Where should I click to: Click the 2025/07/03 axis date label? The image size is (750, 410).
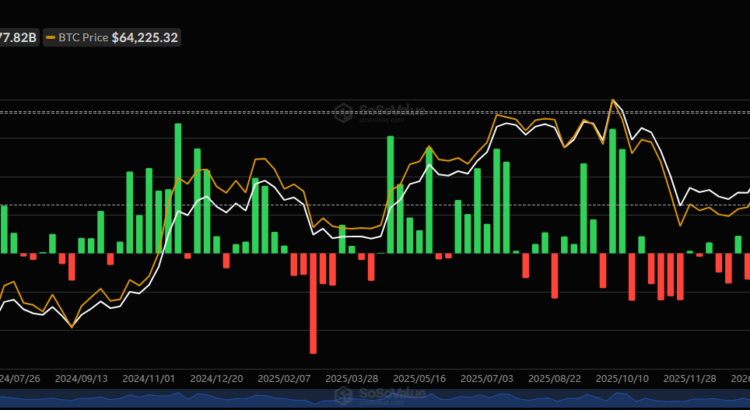(x=487, y=379)
